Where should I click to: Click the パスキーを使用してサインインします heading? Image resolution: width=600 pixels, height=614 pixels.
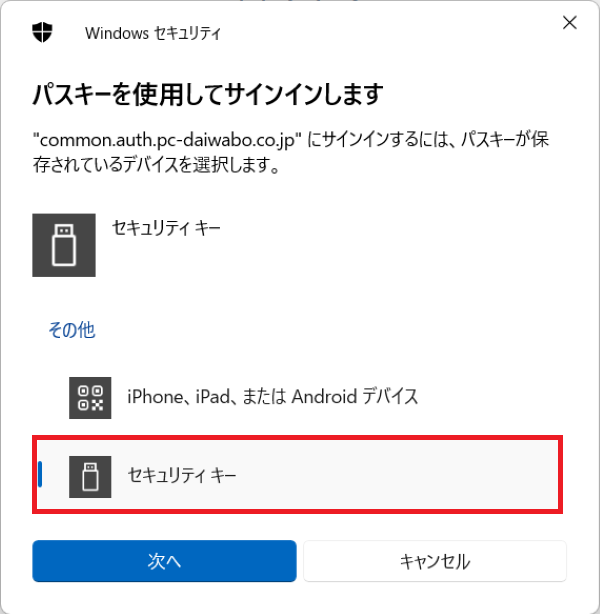coord(208,94)
